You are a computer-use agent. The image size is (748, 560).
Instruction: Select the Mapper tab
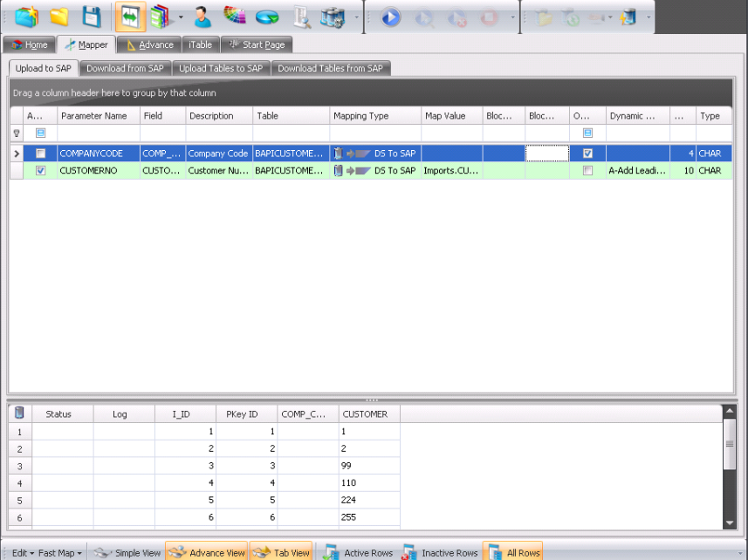[x=86, y=44]
